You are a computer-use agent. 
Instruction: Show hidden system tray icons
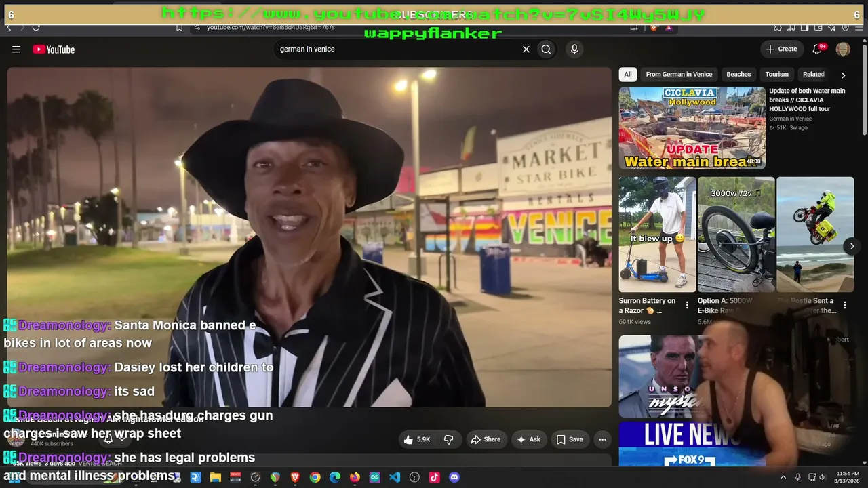(783, 477)
